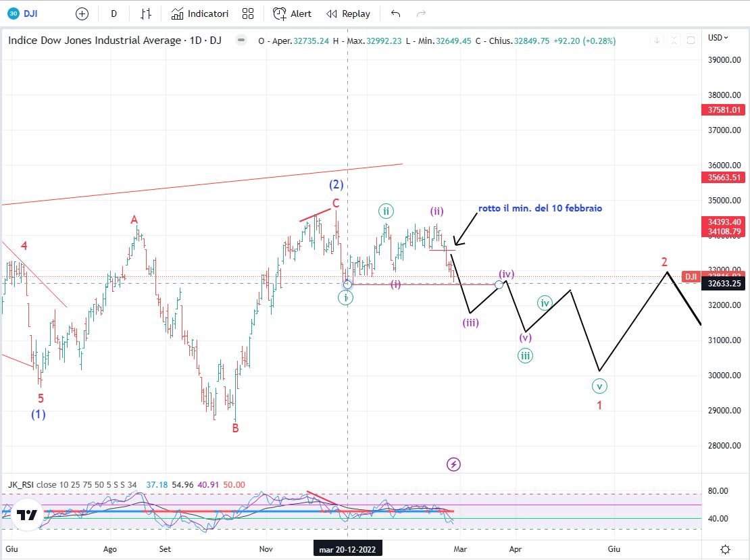Select the purple (iv) wave label
Image resolution: width=750 pixels, height=560 pixels.
[507, 274]
